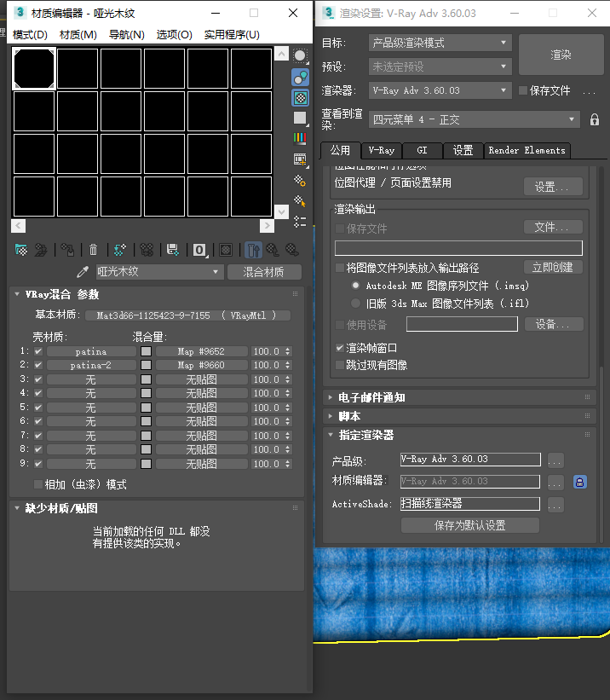Click 文件... button in 渲染输出

[553, 228]
